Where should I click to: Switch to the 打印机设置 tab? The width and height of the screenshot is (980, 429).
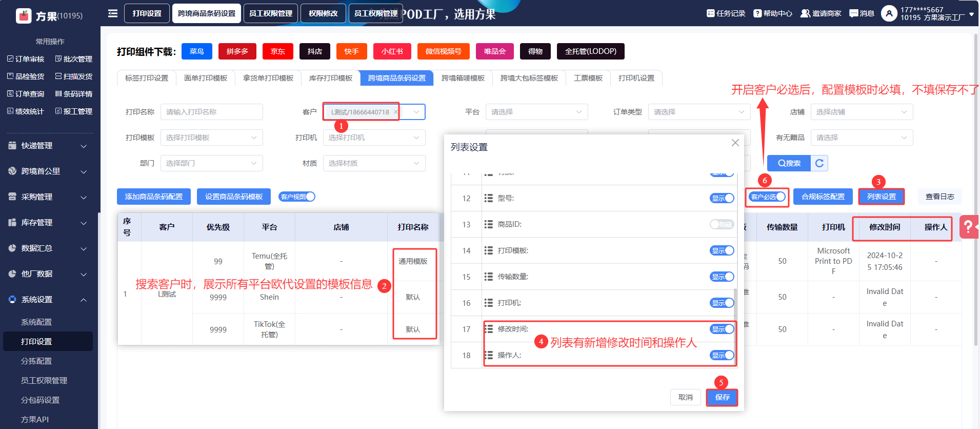pos(636,78)
